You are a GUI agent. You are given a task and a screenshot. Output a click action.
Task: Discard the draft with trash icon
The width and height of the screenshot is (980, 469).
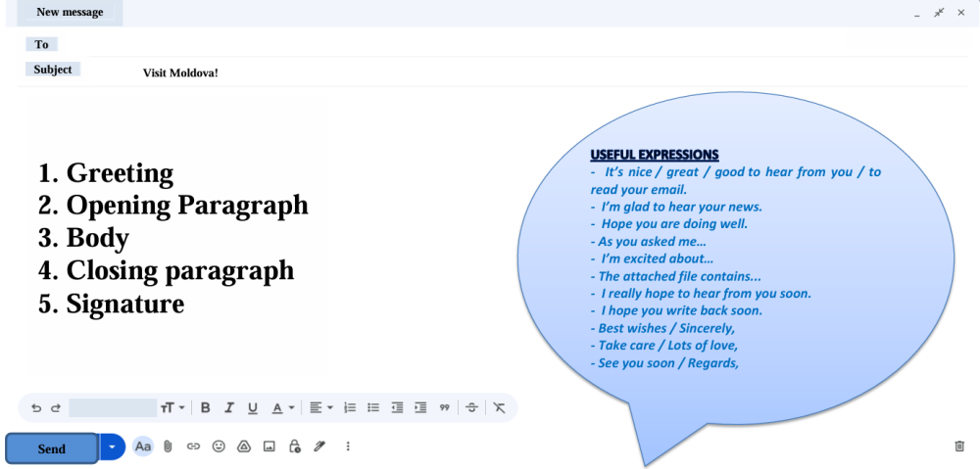pos(959,446)
